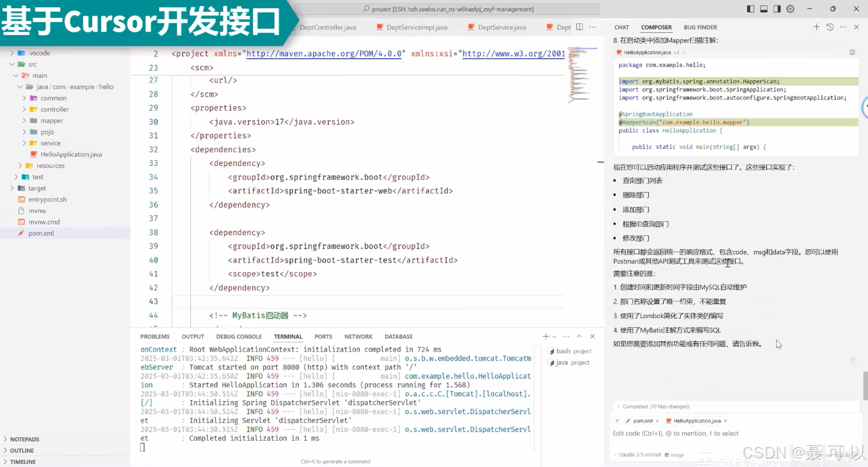868x467 pixels.
Task: Open entrypoint.sh file
Action: 47,200
